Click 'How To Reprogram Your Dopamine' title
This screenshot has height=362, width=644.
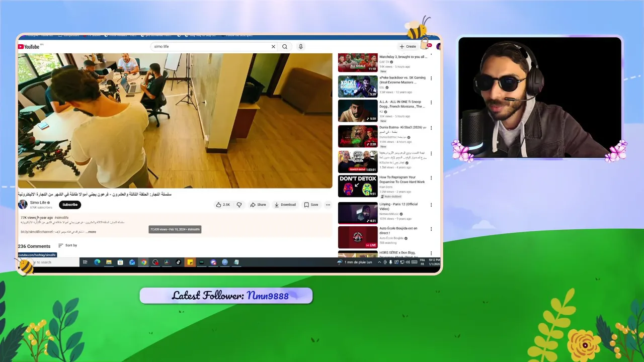coord(402,179)
